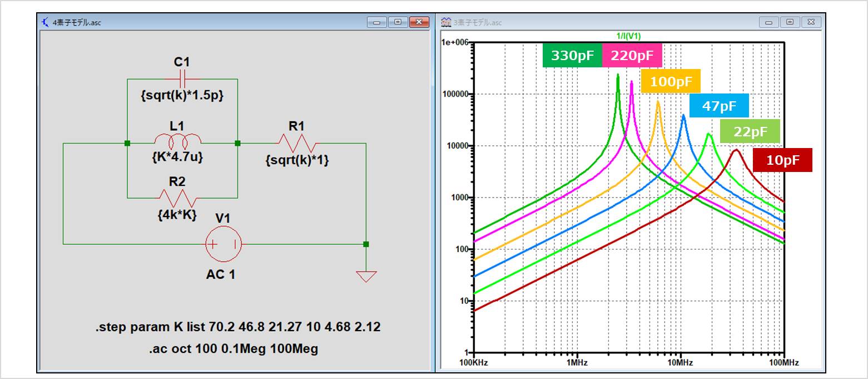
Task: Click the {4k*K} resistor value
Action: [x=177, y=214]
